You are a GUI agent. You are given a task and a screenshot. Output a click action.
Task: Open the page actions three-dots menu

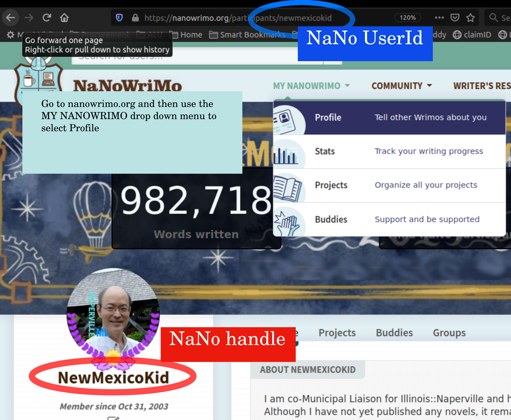(x=439, y=18)
